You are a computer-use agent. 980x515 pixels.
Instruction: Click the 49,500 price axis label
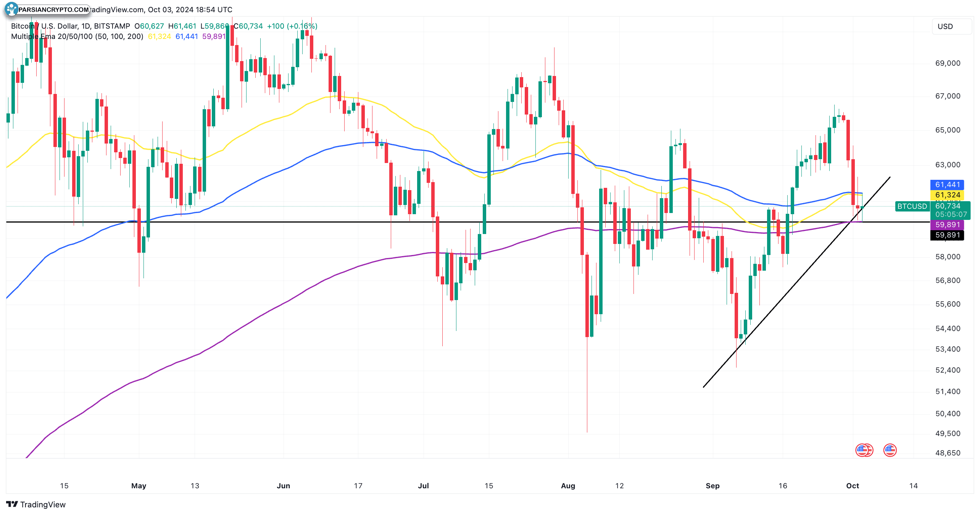pos(948,433)
